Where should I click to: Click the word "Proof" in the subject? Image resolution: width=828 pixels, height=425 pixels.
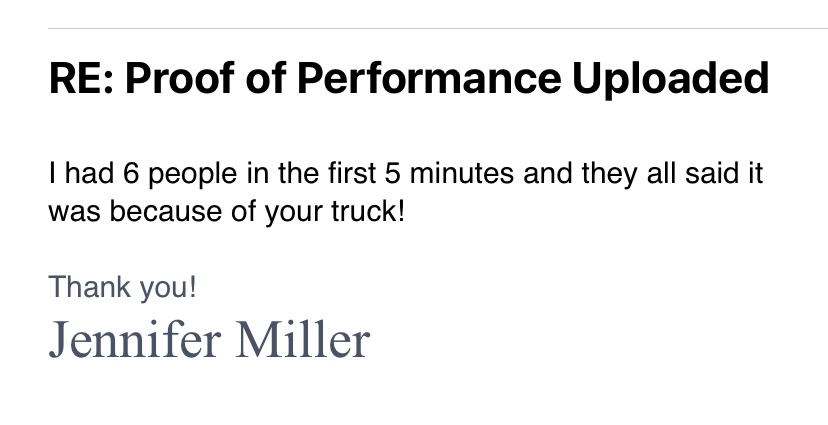click(x=180, y=78)
